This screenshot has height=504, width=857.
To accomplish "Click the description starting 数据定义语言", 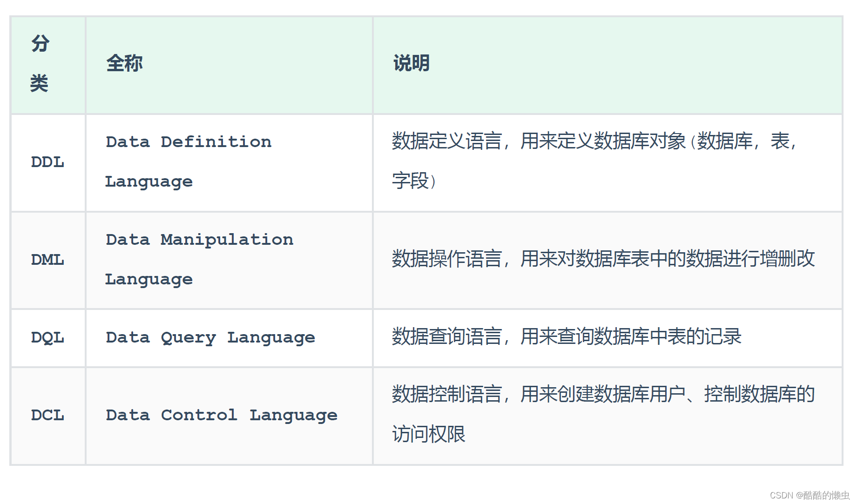I will tap(607, 163).
